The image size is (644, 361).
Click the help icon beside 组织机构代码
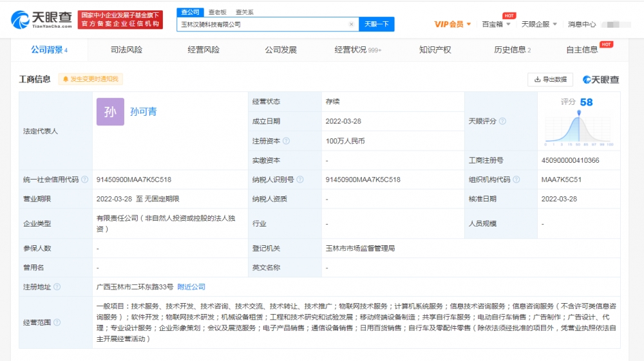click(x=516, y=180)
